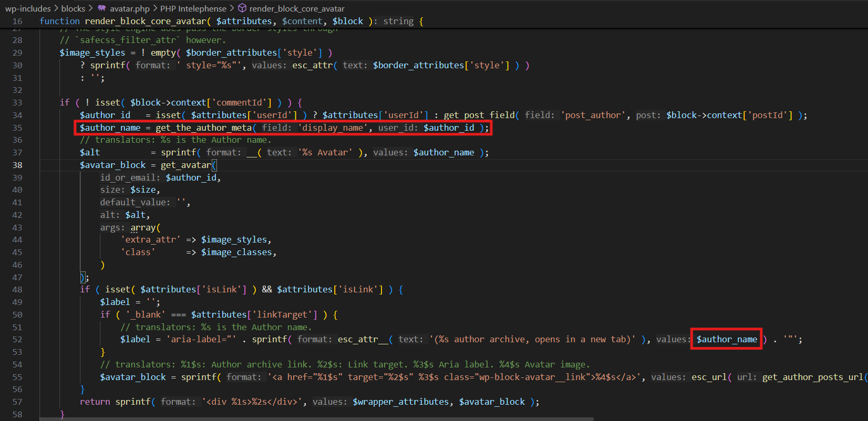Click the $block parameter on line 16

click(348, 21)
